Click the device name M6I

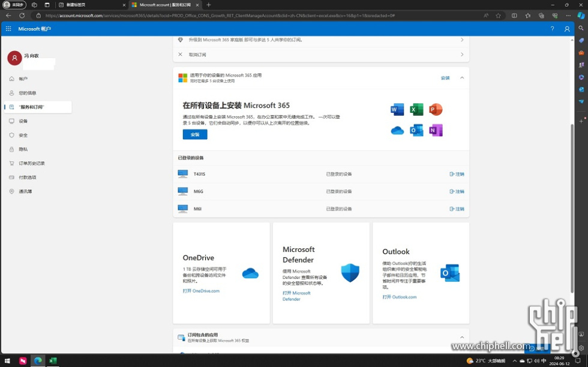tap(197, 209)
